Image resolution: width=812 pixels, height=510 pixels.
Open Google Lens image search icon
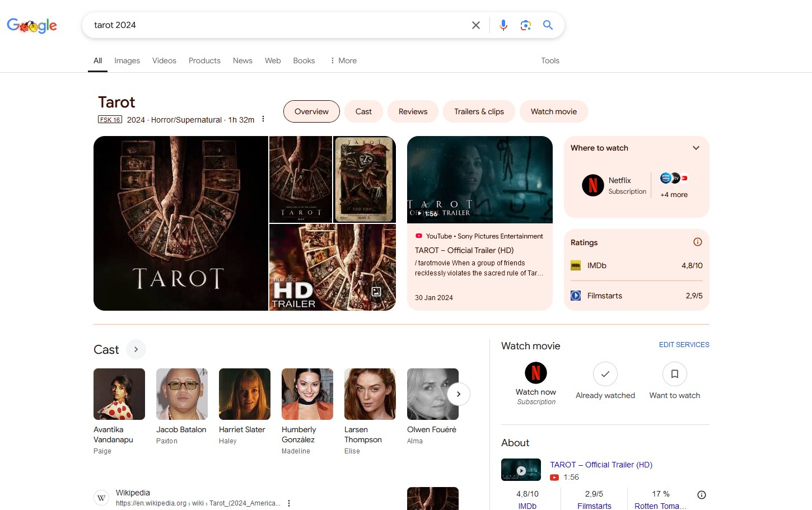pyautogui.click(x=525, y=25)
